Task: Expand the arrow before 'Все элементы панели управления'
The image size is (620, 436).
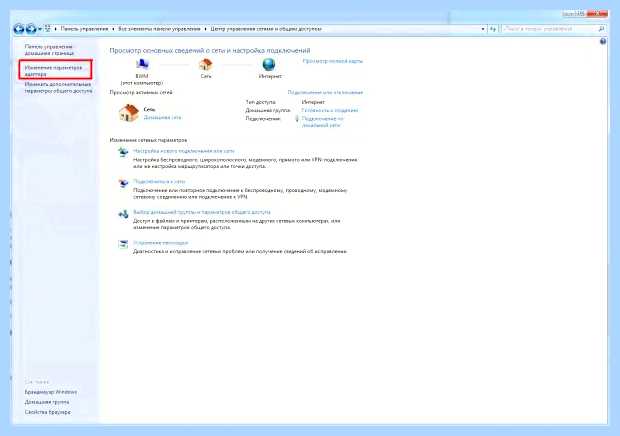Action: click(x=113, y=29)
